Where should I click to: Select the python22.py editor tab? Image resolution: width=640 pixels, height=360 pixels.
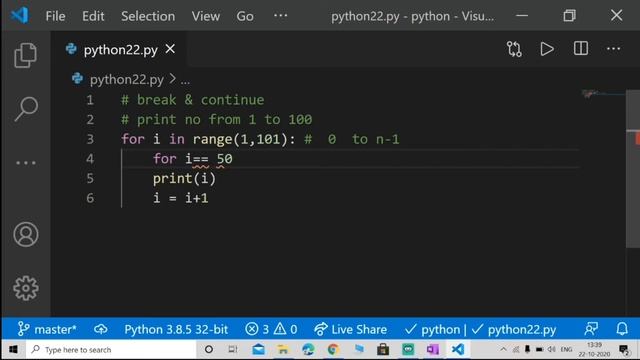click(x=120, y=49)
